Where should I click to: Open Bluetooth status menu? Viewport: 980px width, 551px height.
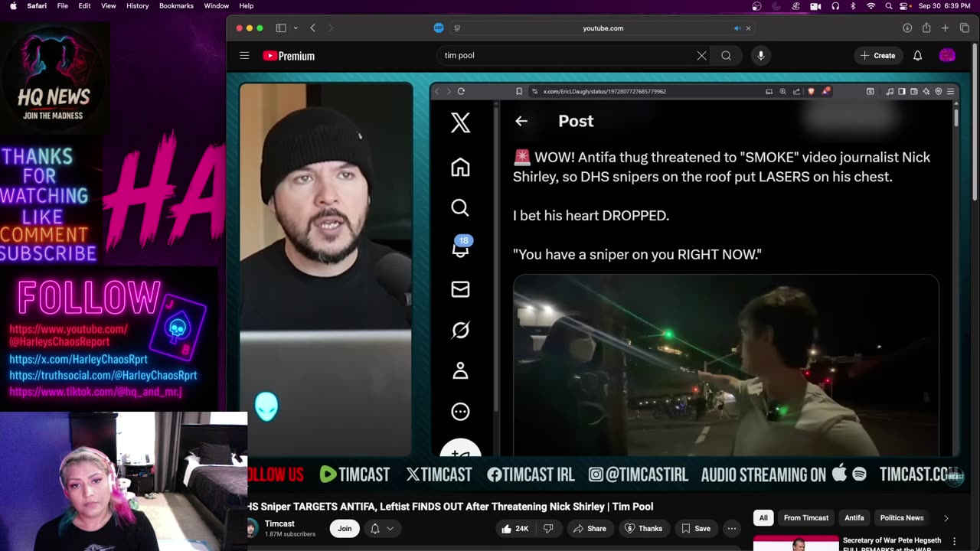(853, 6)
